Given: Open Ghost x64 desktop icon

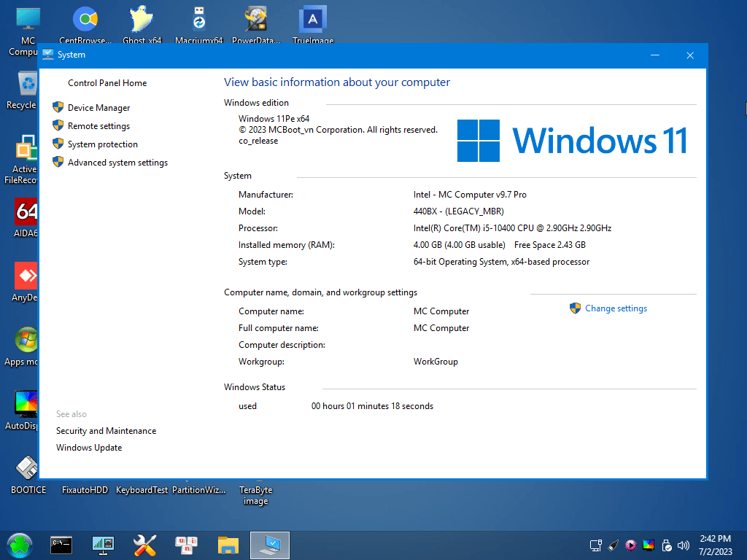Looking at the screenshot, I should pos(142,25).
